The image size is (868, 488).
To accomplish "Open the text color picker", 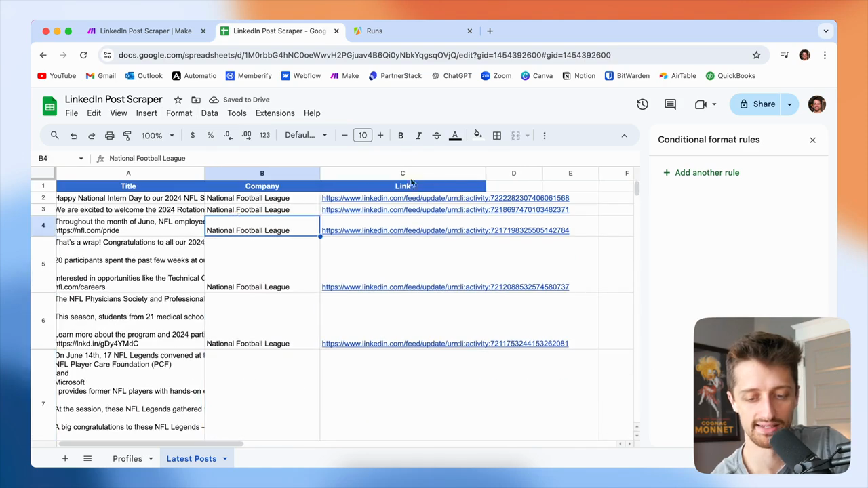I will pyautogui.click(x=455, y=136).
